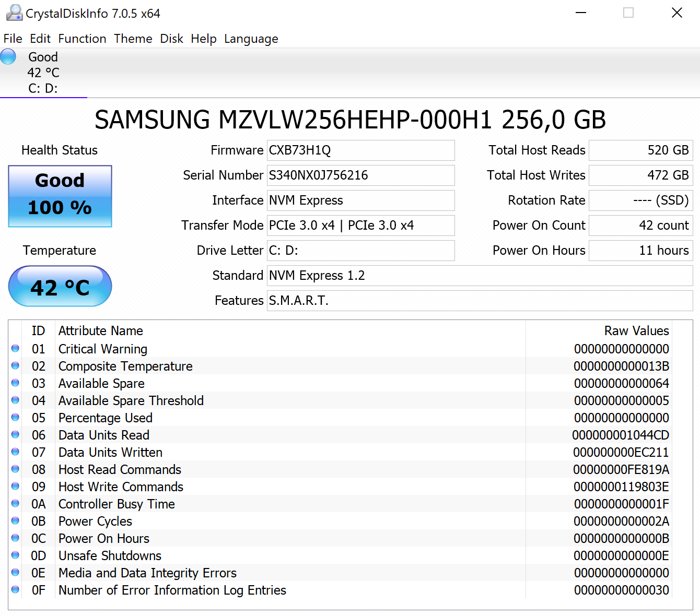Image resolution: width=700 pixels, height=616 pixels.
Task: Select the Good 42 °C C: D: disk tab
Action: pos(43,73)
